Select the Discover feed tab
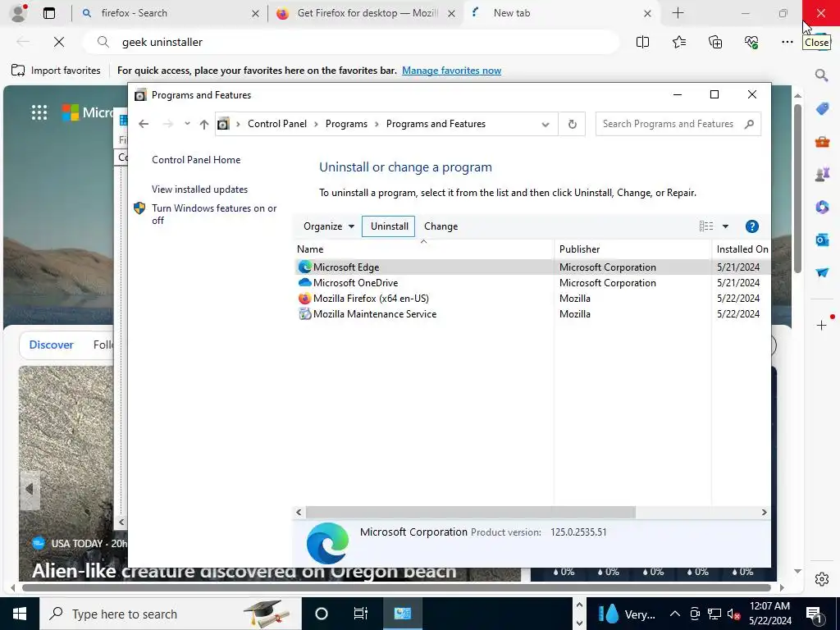The width and height of the screenshot is (840, 630). 51,345
